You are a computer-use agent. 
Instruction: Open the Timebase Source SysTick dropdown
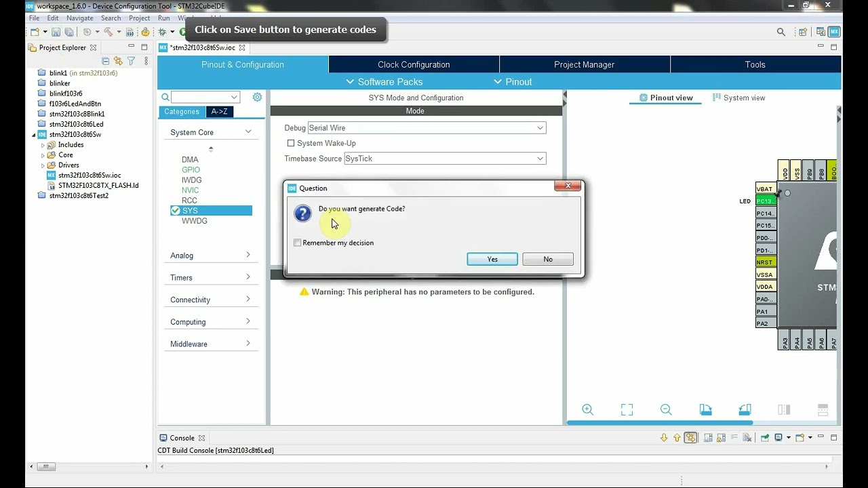tap(445, 159)
